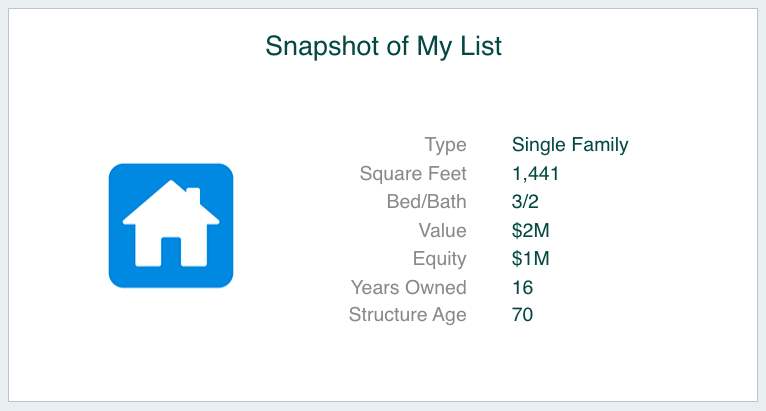Click the 1,441 square feet value
The height and width of the screenshot is (411, 766).
coord(535,174)
